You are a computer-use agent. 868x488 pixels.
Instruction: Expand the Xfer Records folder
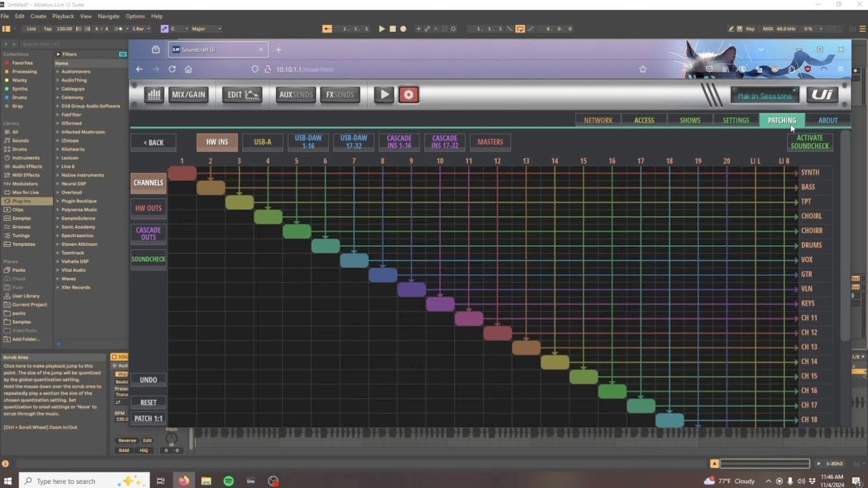[58, 287]
